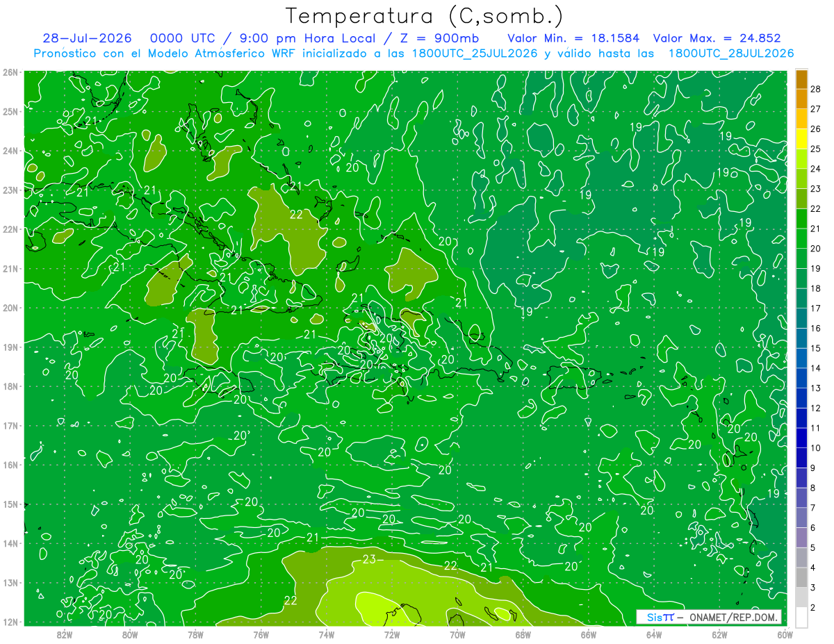This screenshot has width=834, height=644.
Task: Click the contour label 23 on the map
Action: point(369,559)
